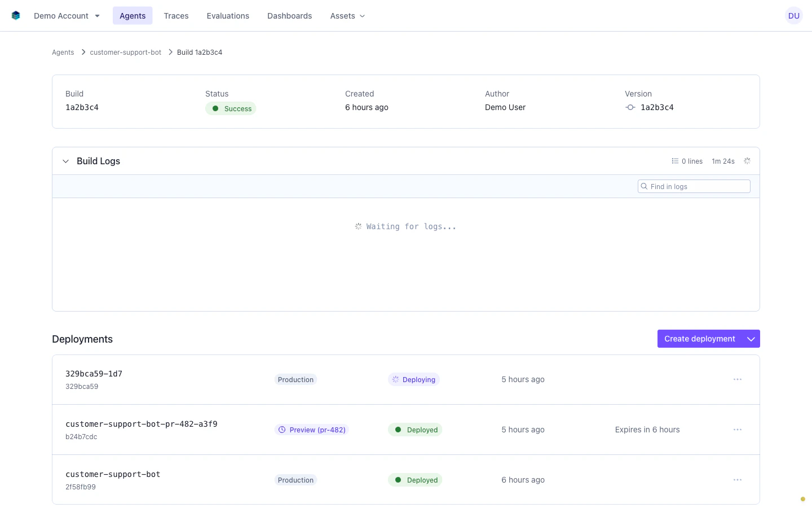The height and width of the screenshot is (508, 812).
Task: Click the Expires in 6 hours text
Action: pos(647,430)
